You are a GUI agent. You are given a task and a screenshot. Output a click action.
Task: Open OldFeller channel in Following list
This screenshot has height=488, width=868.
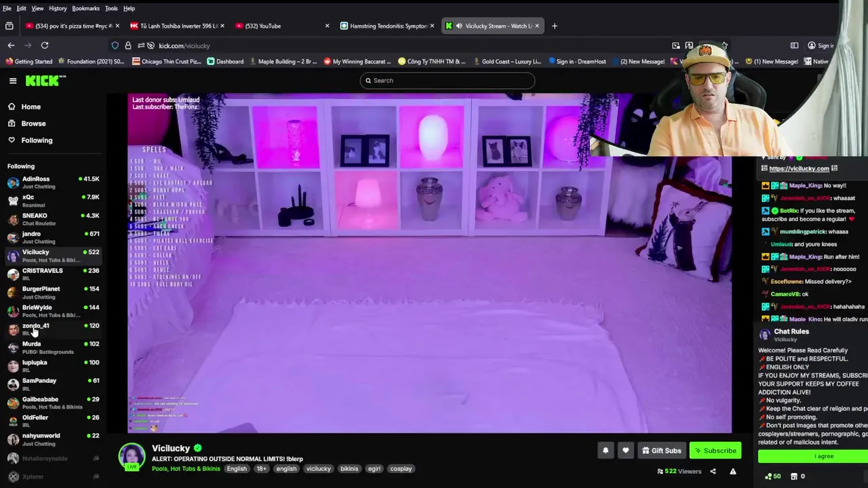[x=54, y=421]
